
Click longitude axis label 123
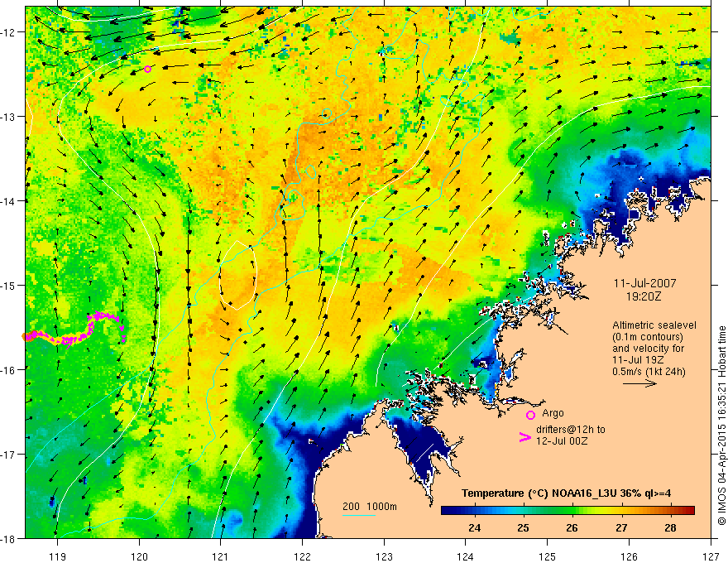pyautogui.click(x=384, y=556)
